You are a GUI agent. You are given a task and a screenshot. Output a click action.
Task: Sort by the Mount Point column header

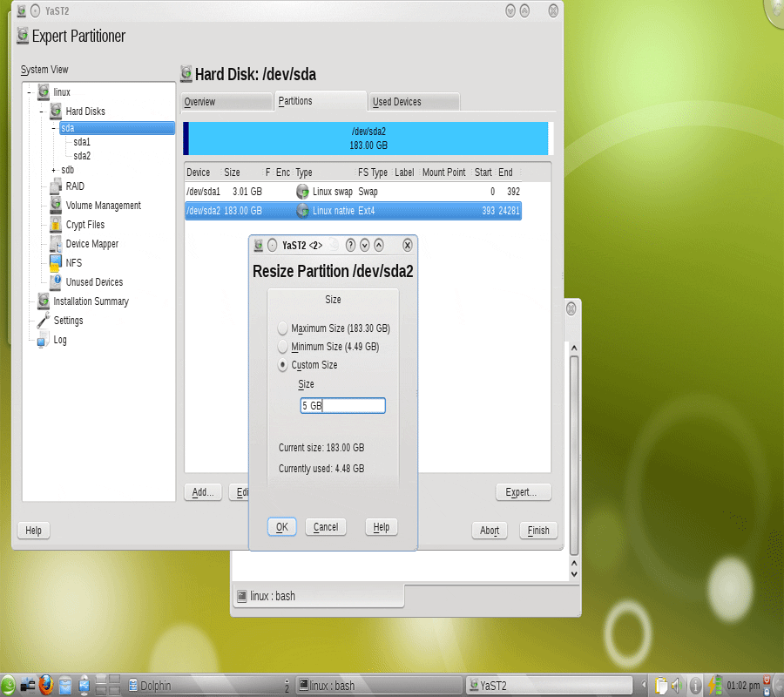[443, 173]
